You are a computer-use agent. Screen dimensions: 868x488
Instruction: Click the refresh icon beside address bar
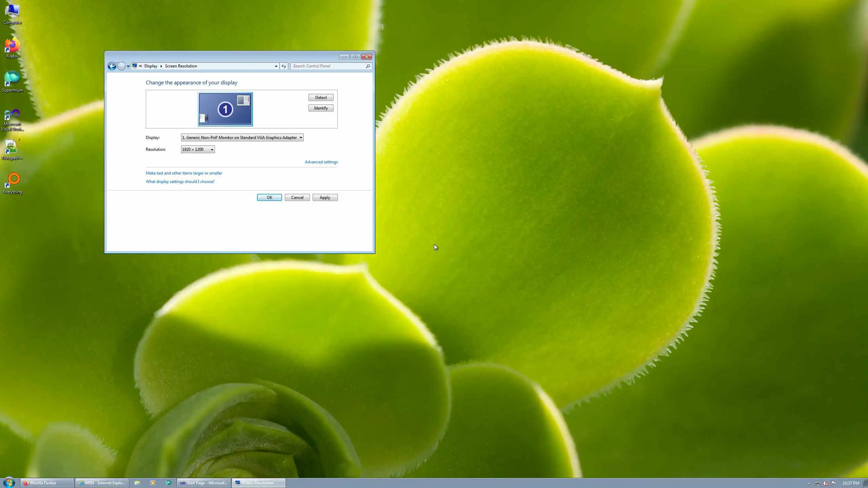[284, 66]
